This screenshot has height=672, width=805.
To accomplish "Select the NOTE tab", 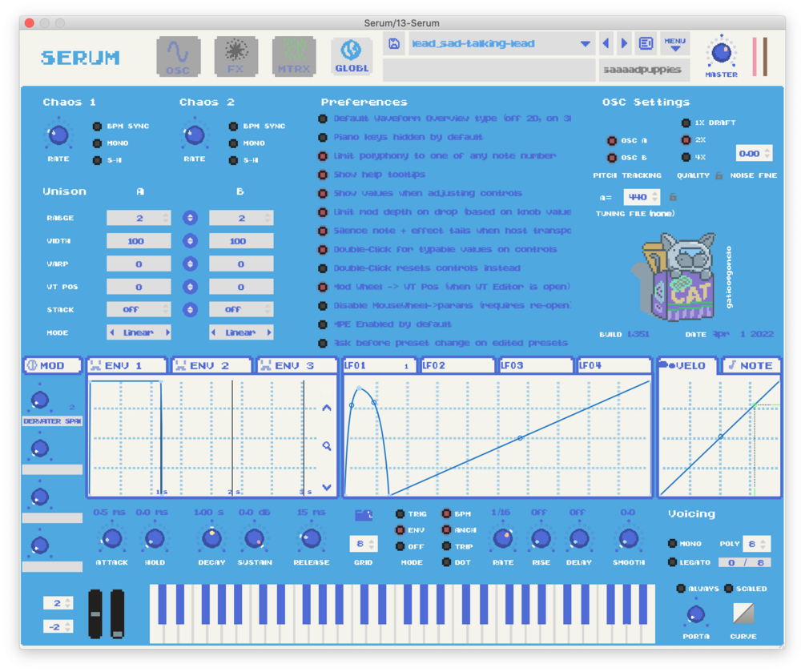I will pyautogui.click(x=751, y=365).
